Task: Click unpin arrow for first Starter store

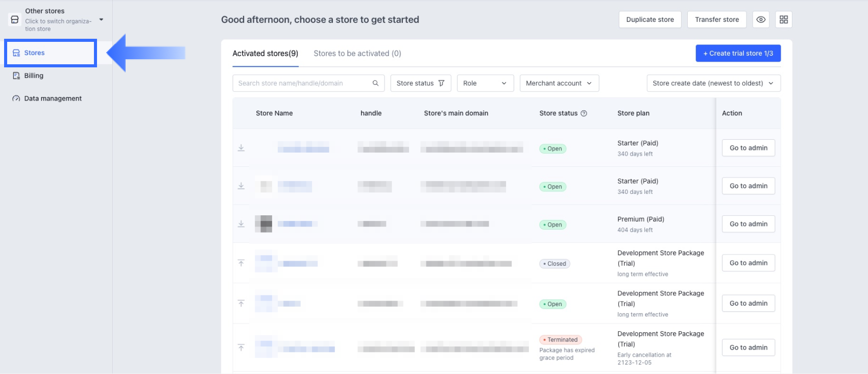Action: coord(241,148)
